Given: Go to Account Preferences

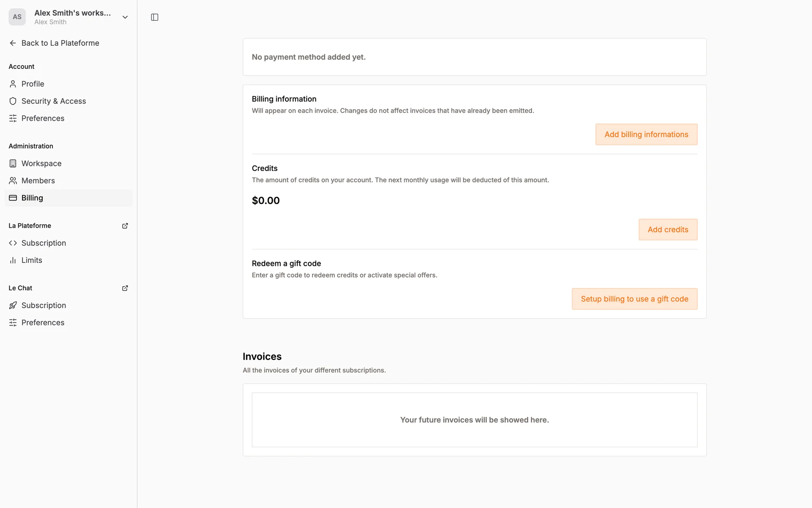Looking at the screenshot, I should coord(43,119).
